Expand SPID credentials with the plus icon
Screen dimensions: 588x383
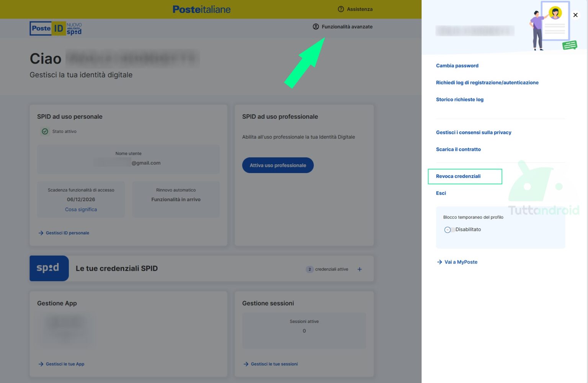(x=359, y=269)
